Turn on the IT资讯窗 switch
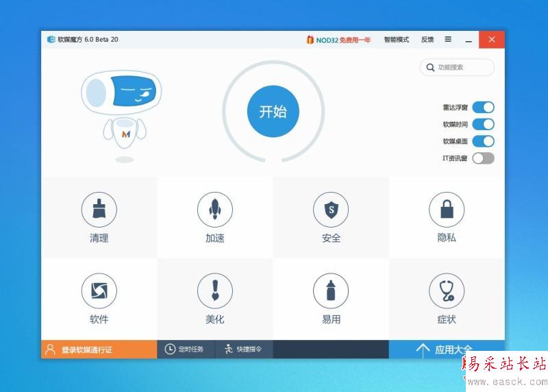The height and width of the screenshot is (392, 548). pos(483,158)
